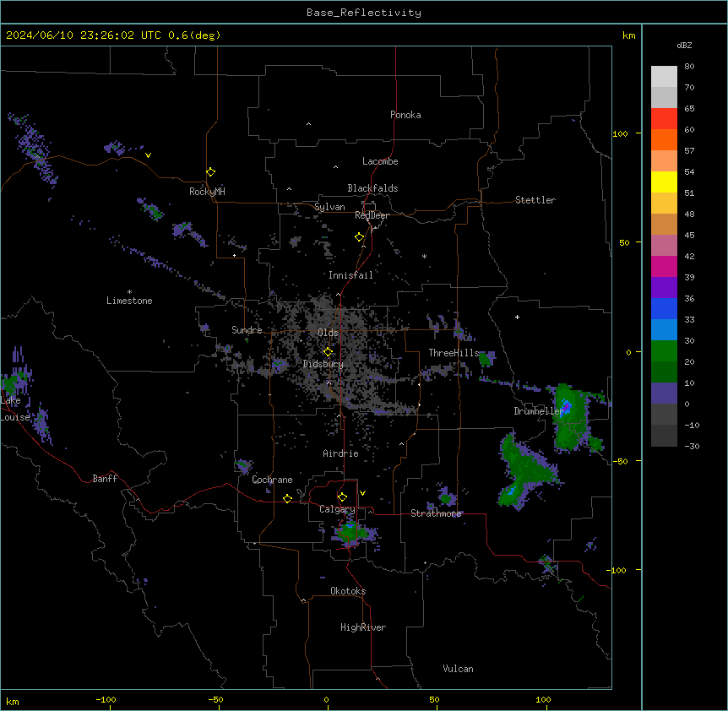The image size is (728, 711).
Task: Click the RedDeer city label
Action: click(372, 215)
